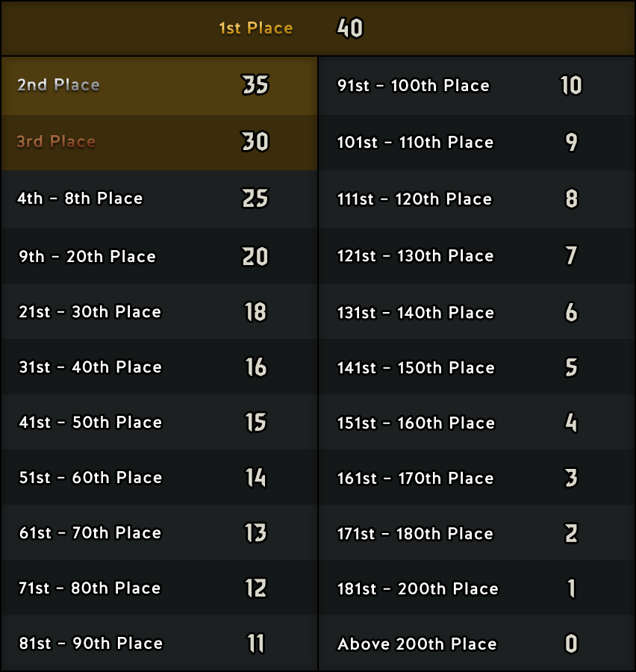Choose the 141st – 150th Place row

(477, 367)
